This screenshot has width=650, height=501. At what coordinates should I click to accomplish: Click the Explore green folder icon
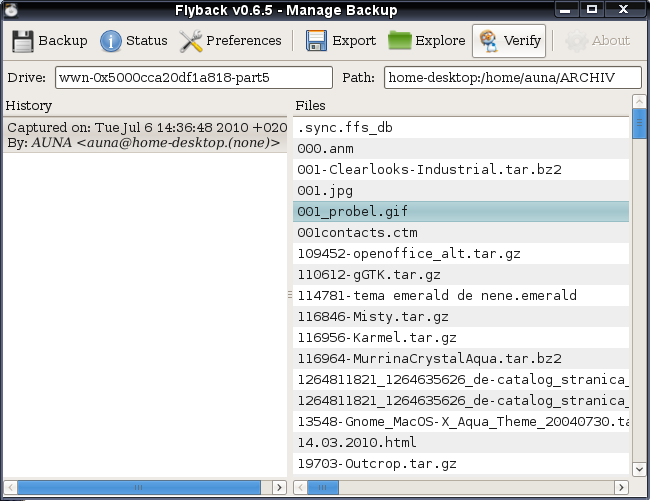tap(400, 41)
